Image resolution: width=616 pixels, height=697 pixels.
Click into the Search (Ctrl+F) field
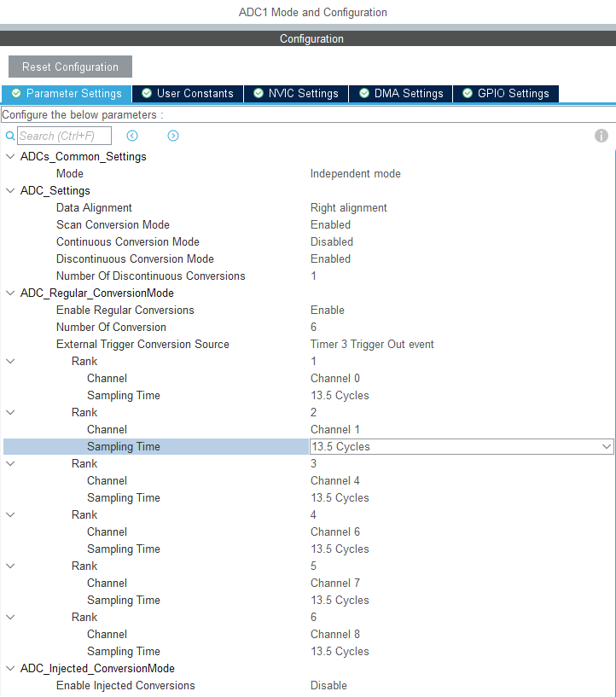pos(64,136)
